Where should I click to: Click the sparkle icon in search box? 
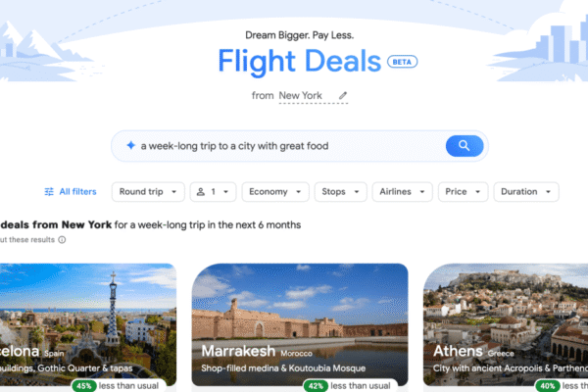(x=130, y=146)
